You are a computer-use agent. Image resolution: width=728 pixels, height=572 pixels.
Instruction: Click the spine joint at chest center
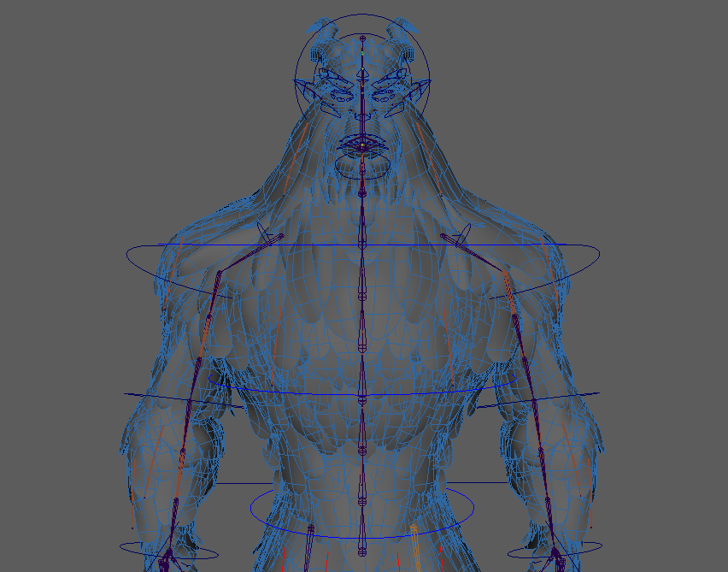(362, 295)
